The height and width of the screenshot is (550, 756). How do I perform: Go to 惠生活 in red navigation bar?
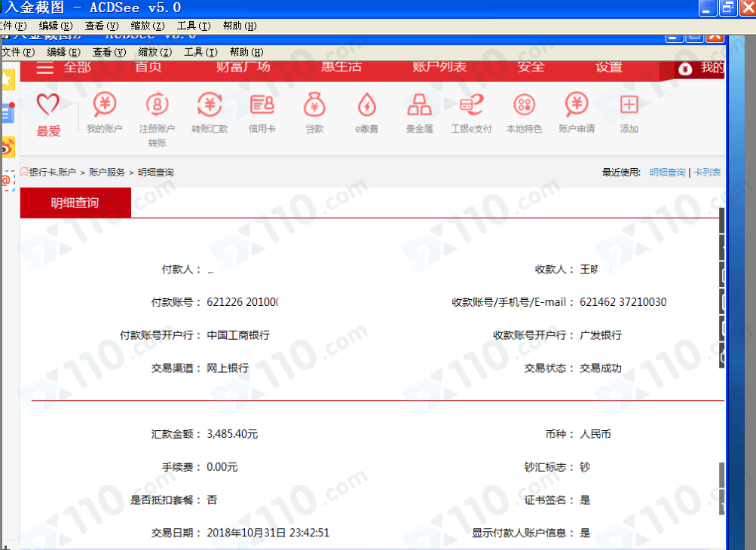(x=341, y=67)
